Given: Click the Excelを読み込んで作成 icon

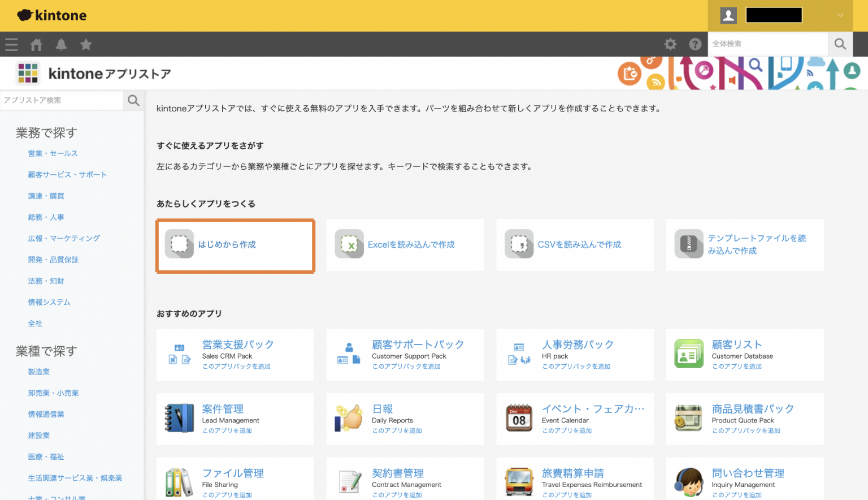Looking at the screenshot, I should pos(349,244).
